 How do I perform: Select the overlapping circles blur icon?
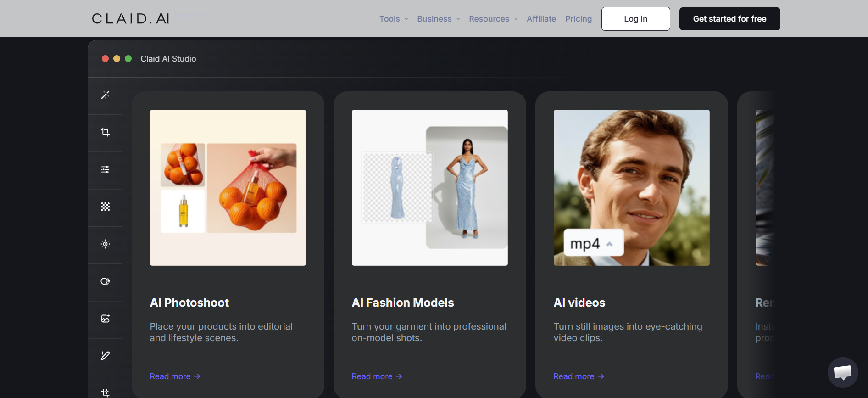105,281
